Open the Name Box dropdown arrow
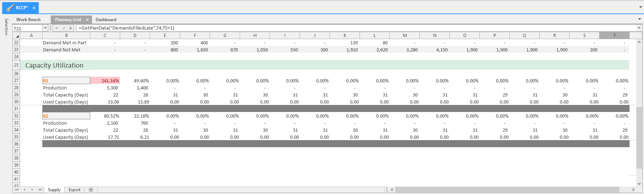 click(45, 28)
